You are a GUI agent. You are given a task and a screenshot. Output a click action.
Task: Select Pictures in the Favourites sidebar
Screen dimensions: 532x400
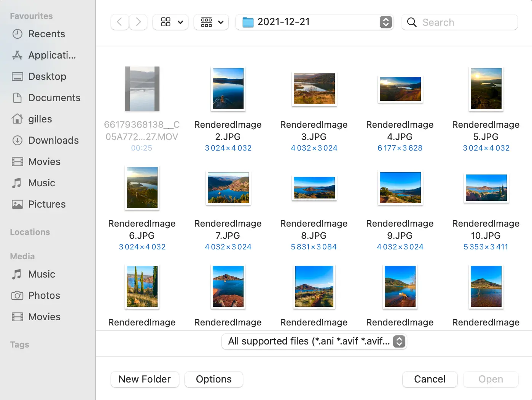click(47, 204)
